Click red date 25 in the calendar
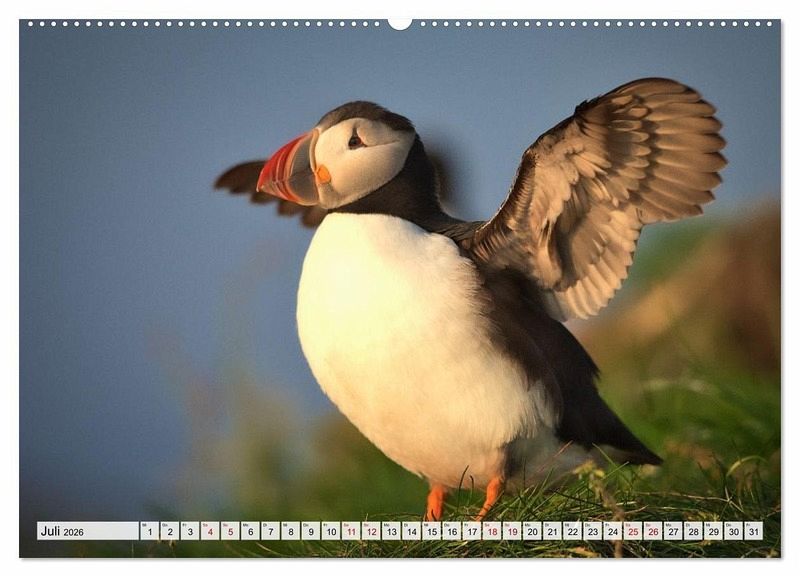Image resolution: width=800 pixels, height=577 pixels. [632, 531]
